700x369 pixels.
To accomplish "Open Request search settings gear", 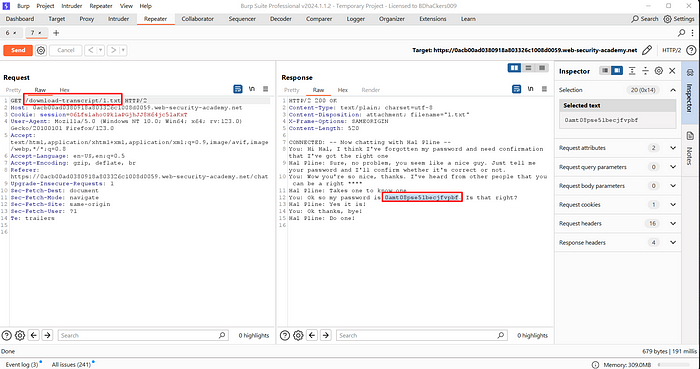I will (x=20, y=335).
